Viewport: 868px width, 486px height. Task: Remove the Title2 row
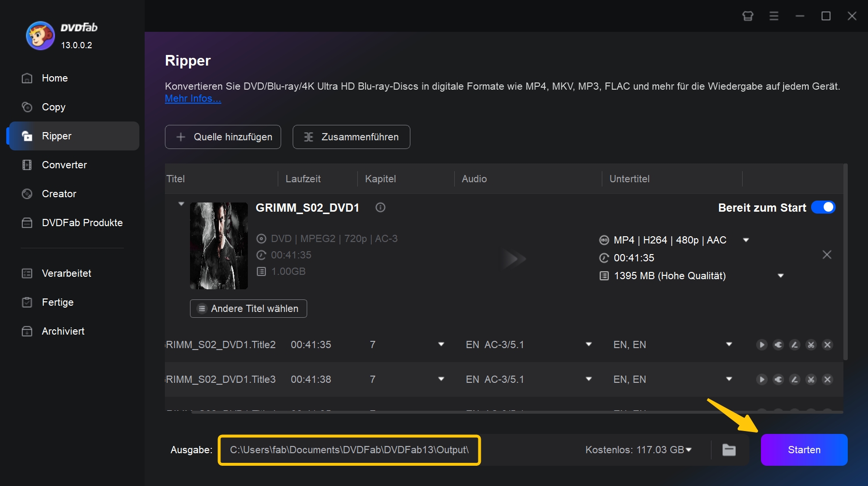pos(827,345)
